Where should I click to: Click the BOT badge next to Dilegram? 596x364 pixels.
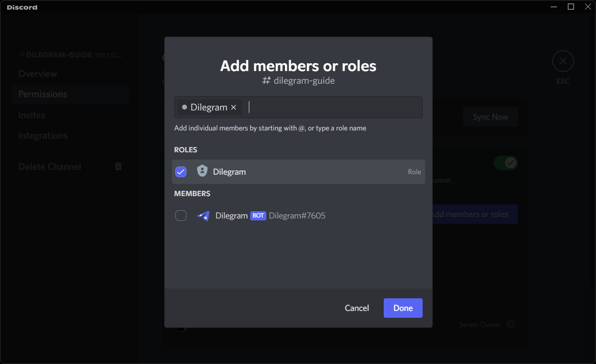[258, 216]
